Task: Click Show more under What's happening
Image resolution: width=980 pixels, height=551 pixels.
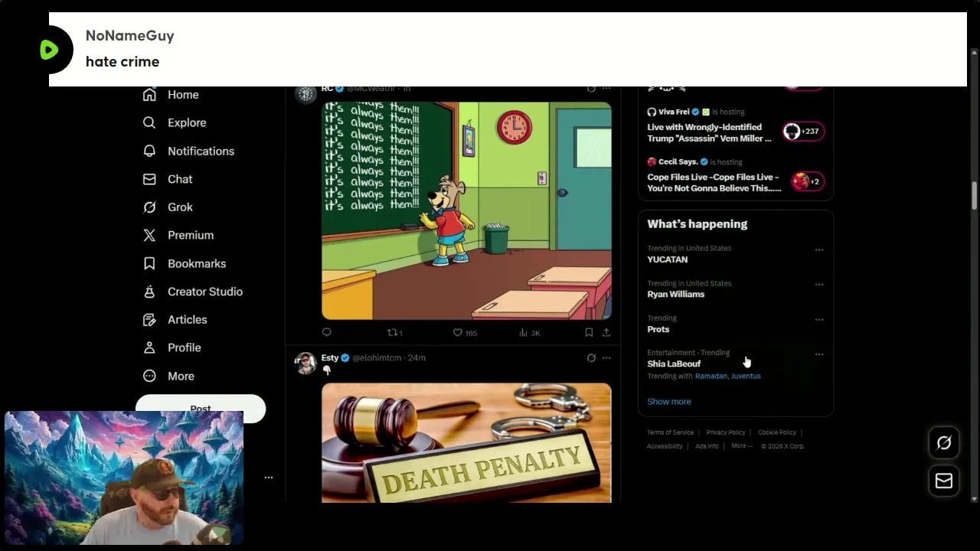Action: (x=669, y=402)
